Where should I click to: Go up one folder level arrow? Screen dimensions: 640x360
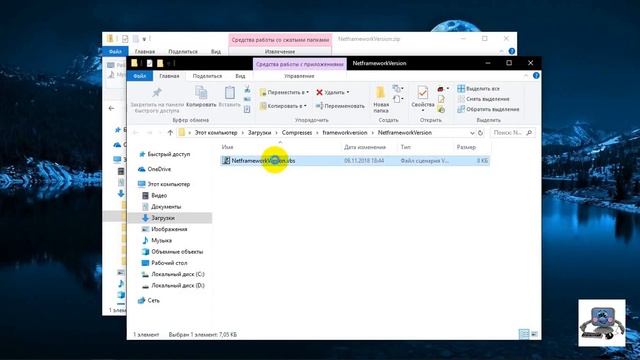tap(170, 133)
